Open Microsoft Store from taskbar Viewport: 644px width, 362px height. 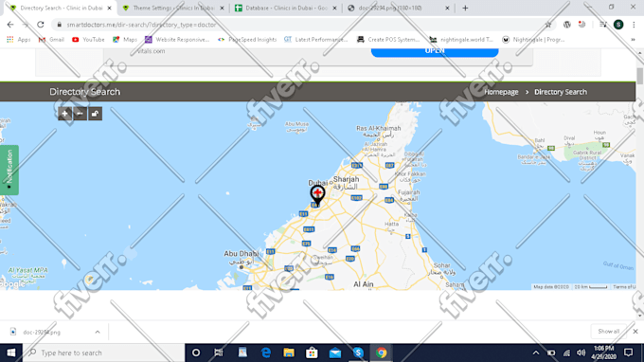[x=312, y=353]
